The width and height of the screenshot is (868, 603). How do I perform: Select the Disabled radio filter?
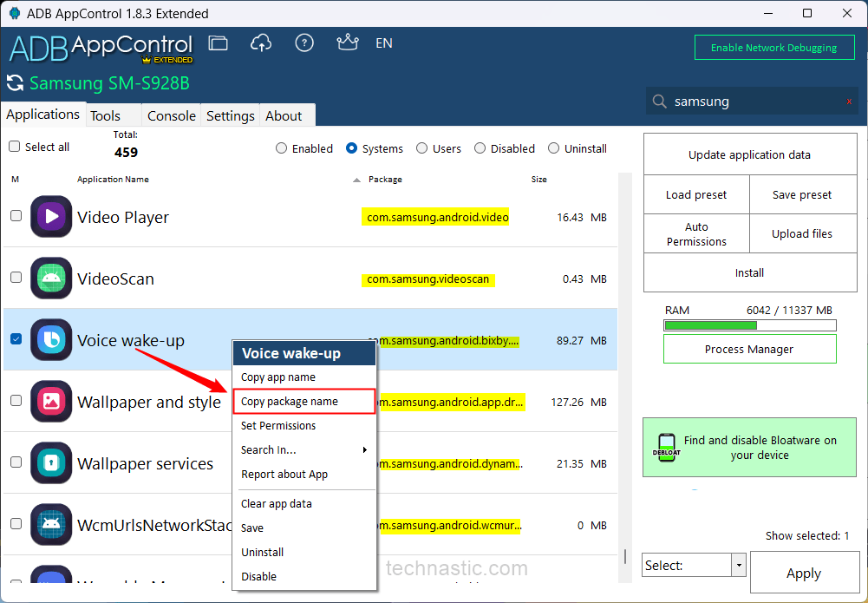click(x=480, y=148)
